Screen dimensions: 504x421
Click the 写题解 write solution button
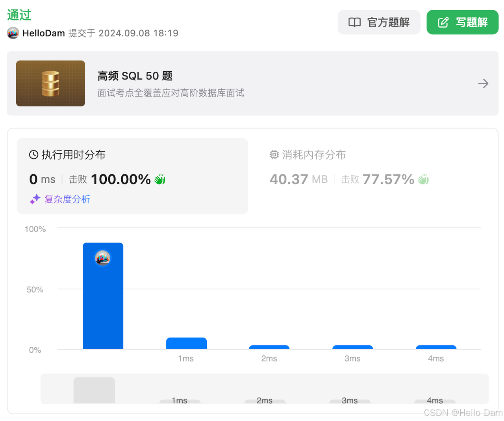coord(462,22)
